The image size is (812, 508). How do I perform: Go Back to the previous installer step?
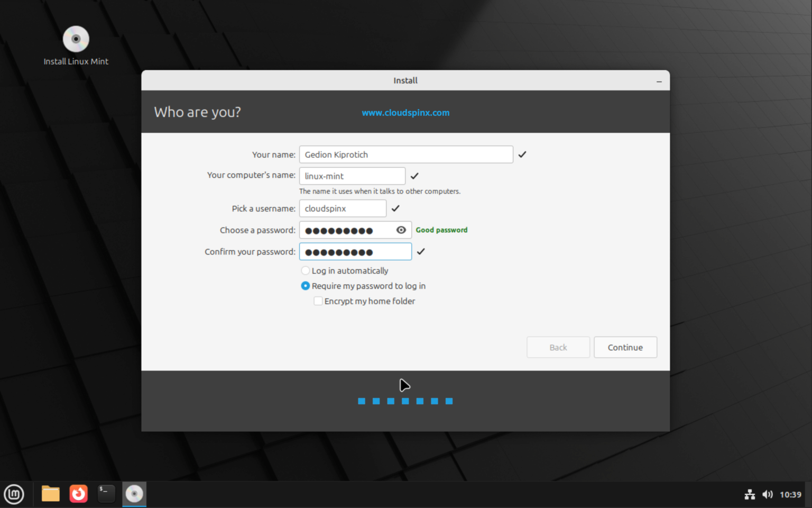point(558,347)
